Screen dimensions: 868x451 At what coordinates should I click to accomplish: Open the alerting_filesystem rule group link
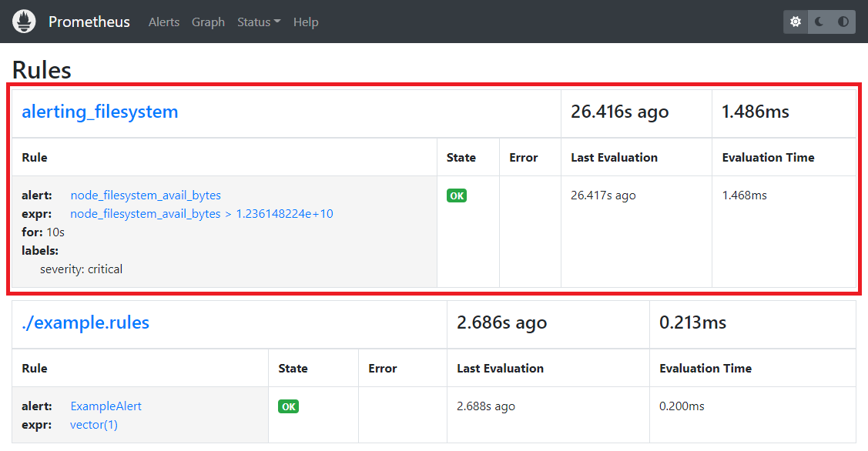99,112
